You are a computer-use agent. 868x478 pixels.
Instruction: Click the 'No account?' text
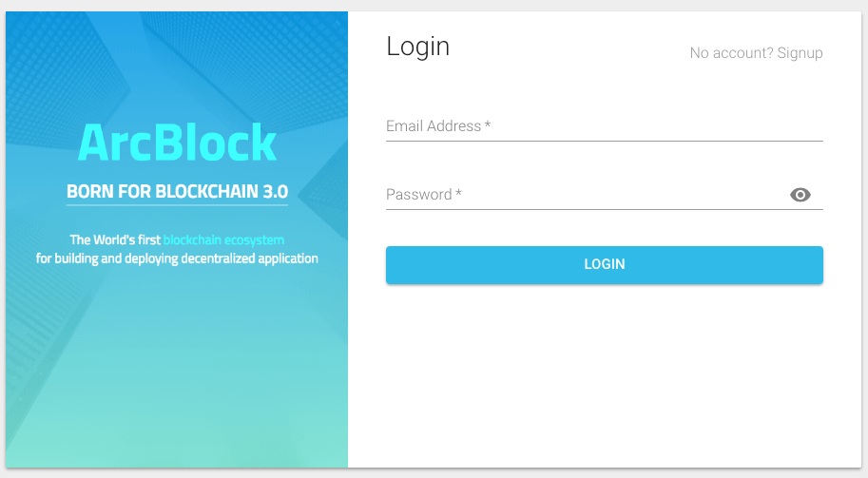(731, 53)
